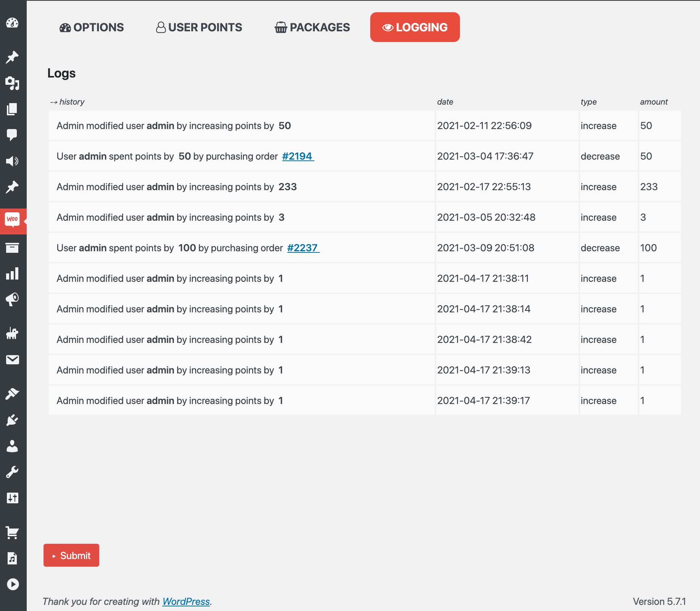Open the Comments speech bubble icon

[x=12, y=135]
